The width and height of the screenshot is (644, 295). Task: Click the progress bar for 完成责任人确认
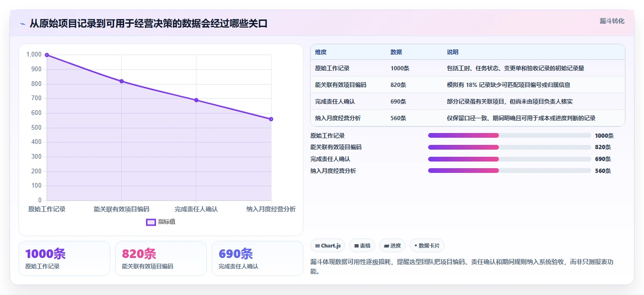pyautogui.click(x=509, y=159)
